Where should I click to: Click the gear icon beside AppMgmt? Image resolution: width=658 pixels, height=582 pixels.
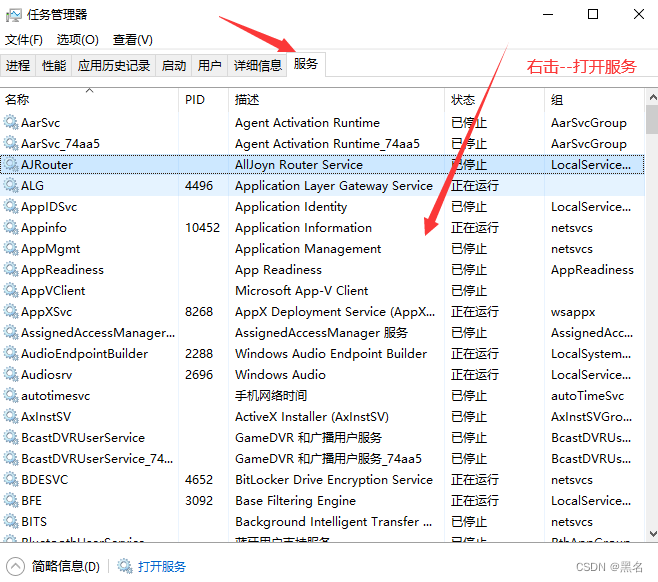coord(11,248)
